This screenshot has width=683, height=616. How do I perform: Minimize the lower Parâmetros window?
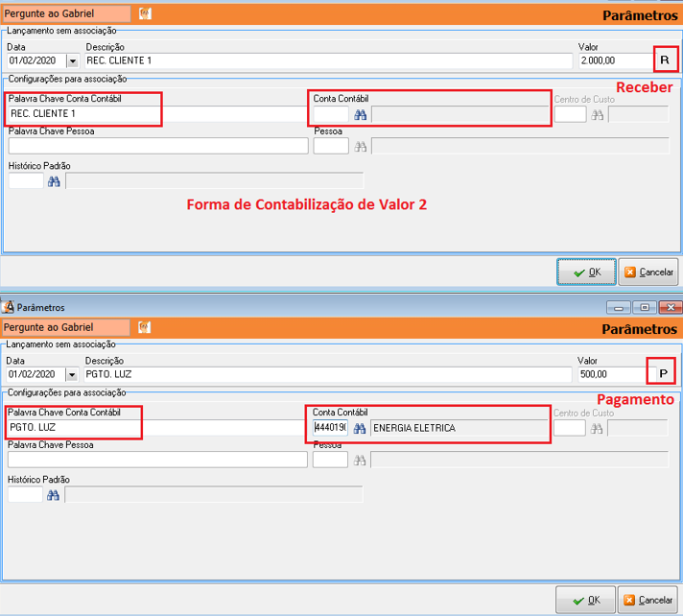click(x=619, y=308)
